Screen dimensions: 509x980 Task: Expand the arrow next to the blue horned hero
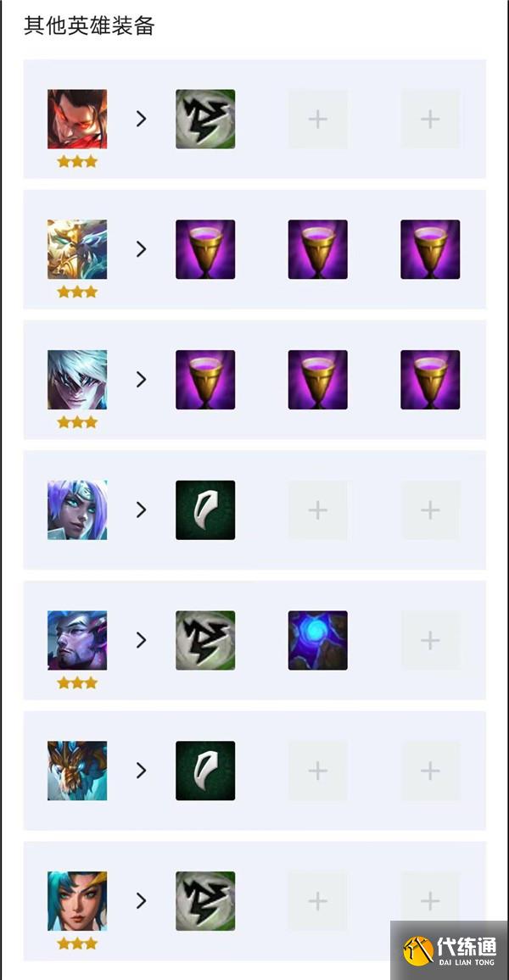[142, 640]
